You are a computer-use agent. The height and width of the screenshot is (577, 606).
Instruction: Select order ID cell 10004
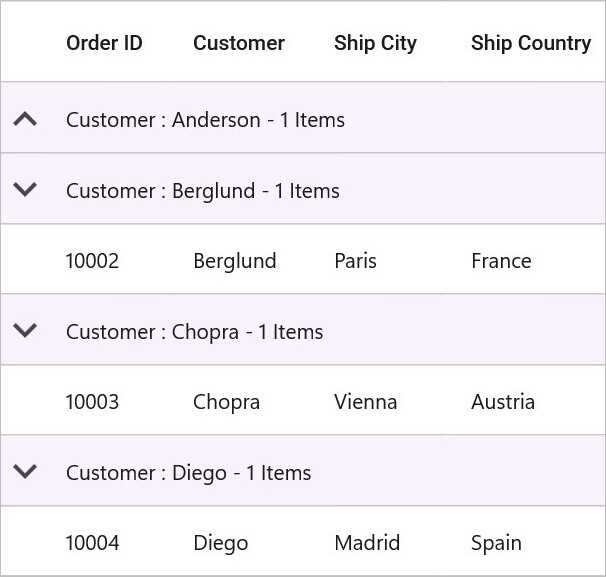pos(92,543)
